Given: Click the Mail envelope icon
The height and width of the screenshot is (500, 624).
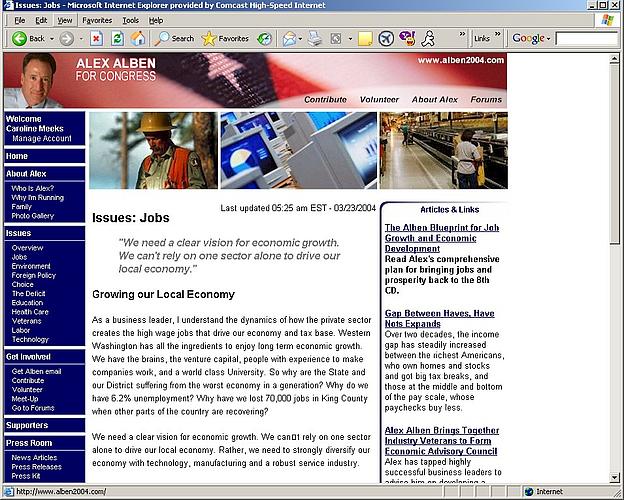Looking at the screenshot, I should click(288, 38).
